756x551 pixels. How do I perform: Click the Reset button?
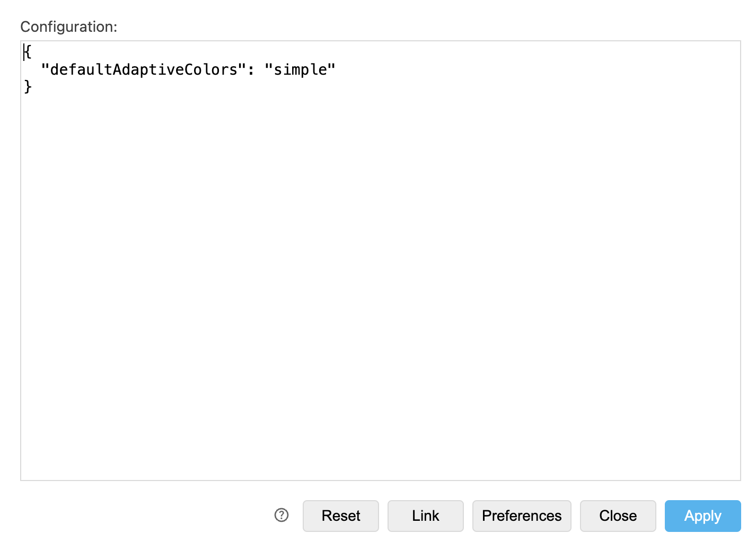341,516
